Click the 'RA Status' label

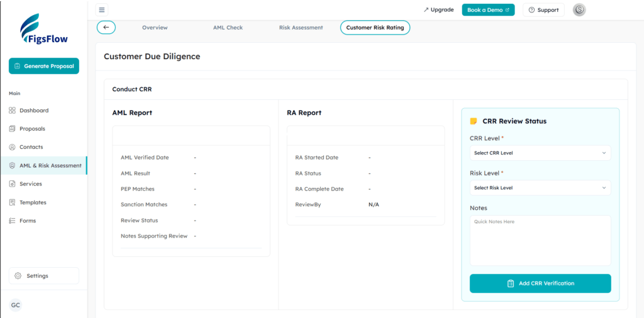click(308, 173)
